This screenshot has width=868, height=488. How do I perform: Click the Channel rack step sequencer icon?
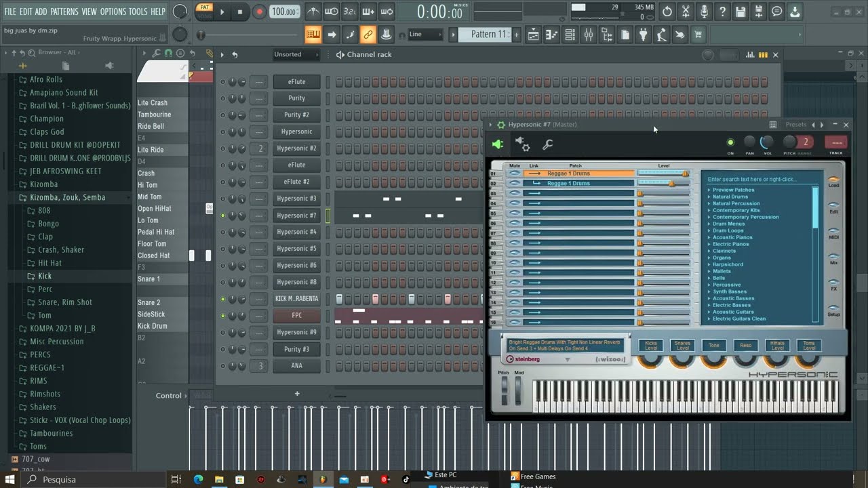(763, 55)
